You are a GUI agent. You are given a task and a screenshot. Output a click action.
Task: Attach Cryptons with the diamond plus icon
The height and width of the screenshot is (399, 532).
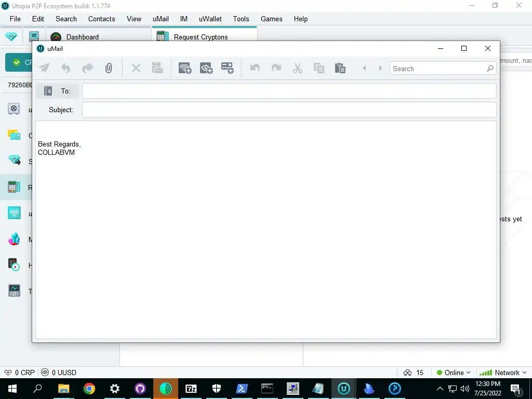[185, 68]
